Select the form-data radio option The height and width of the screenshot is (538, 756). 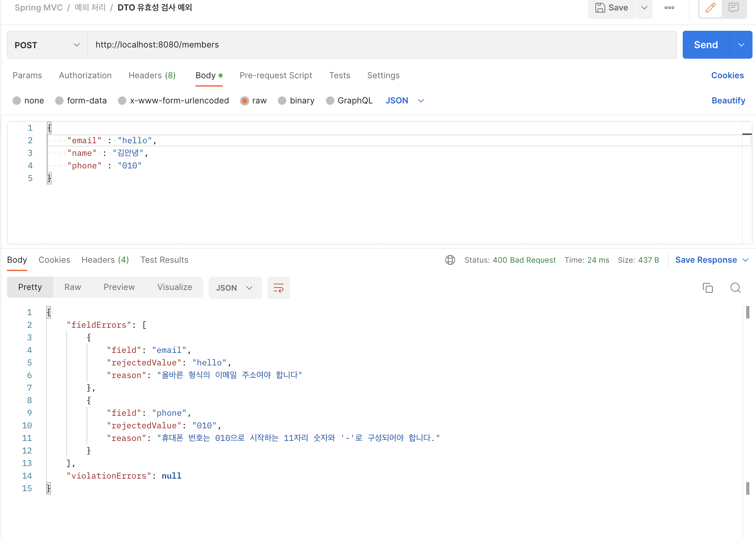[59, 101]
